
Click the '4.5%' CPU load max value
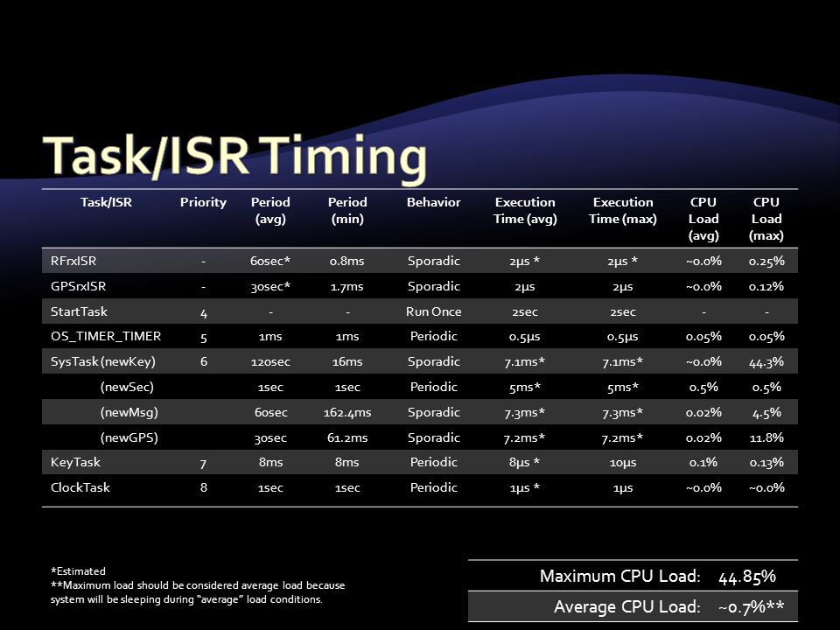point(766,412)
